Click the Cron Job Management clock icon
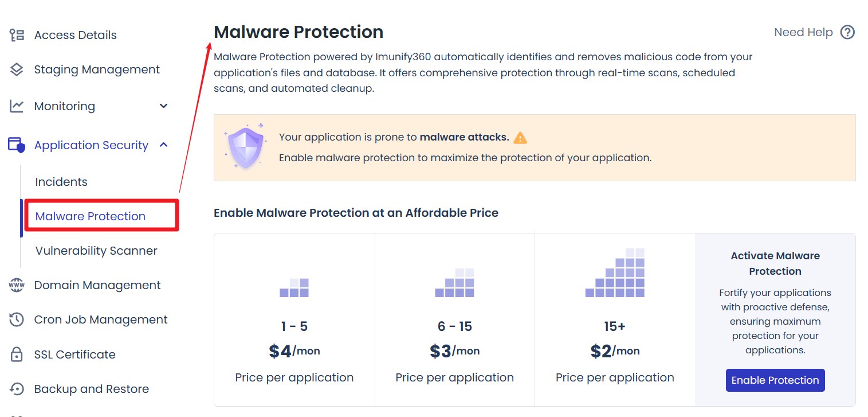The width and height of the screenshot is (868, 417). [17, 319]
